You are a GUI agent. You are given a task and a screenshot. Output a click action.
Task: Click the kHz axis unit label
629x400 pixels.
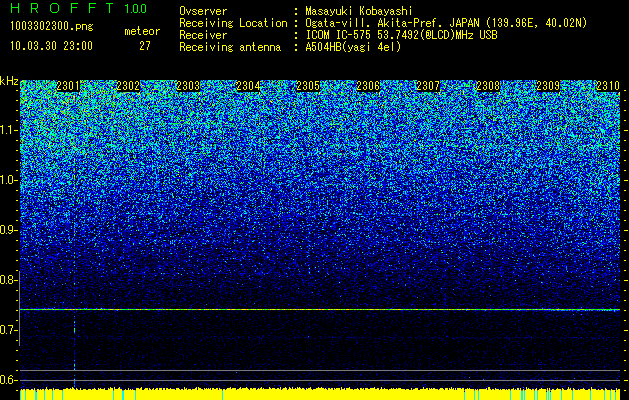(x=9, y=81)
